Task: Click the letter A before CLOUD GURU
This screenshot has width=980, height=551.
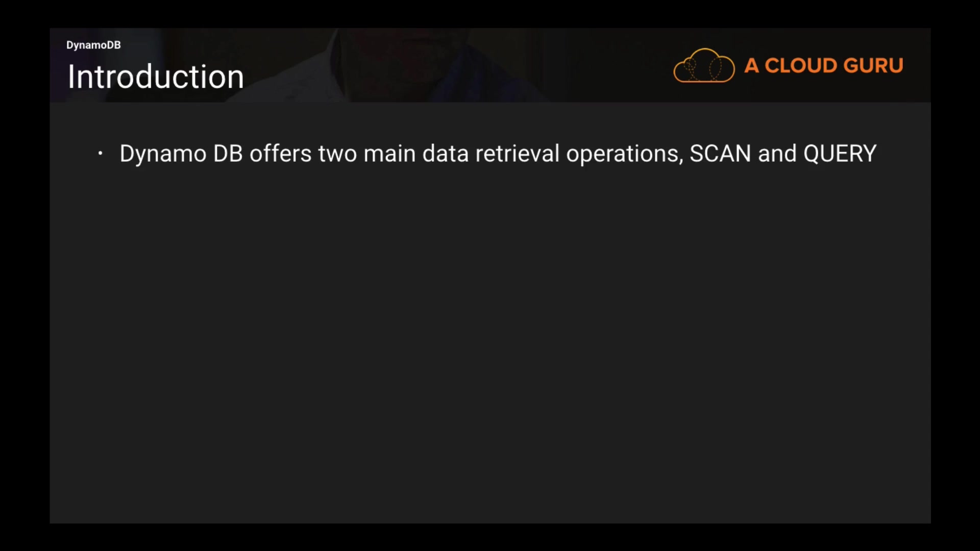Action: 751,65
